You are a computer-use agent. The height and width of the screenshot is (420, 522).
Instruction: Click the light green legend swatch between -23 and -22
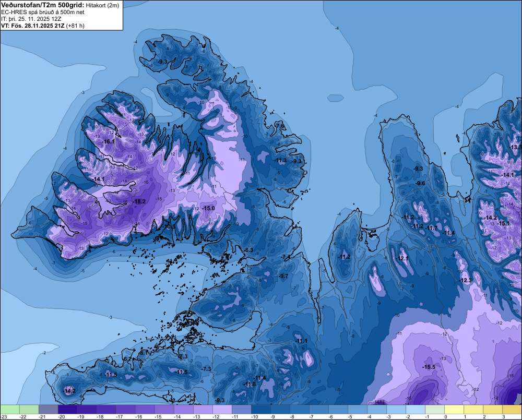[x=10, y=409]
